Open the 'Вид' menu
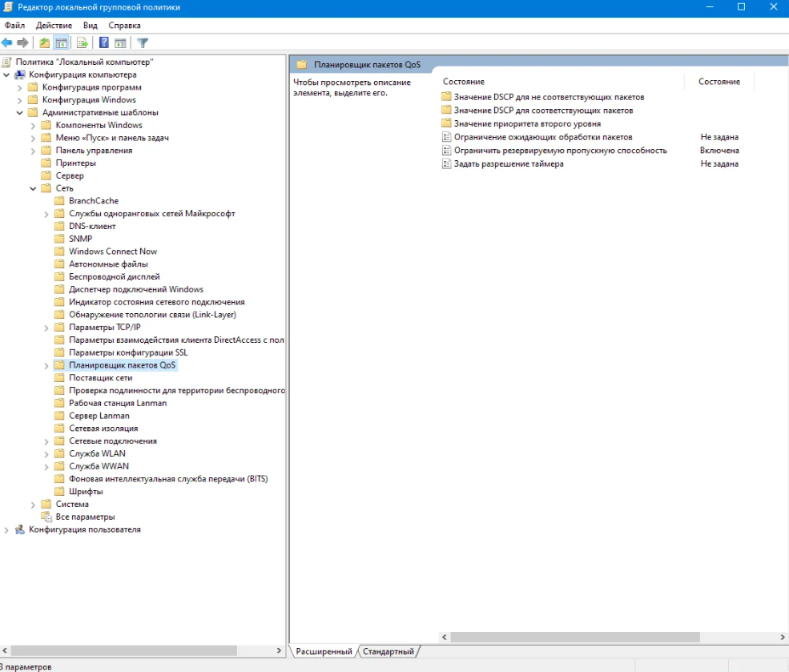Image resolution: width=789 pixels, height=672 pixels. pyautogui.click(x=91, y=26)
